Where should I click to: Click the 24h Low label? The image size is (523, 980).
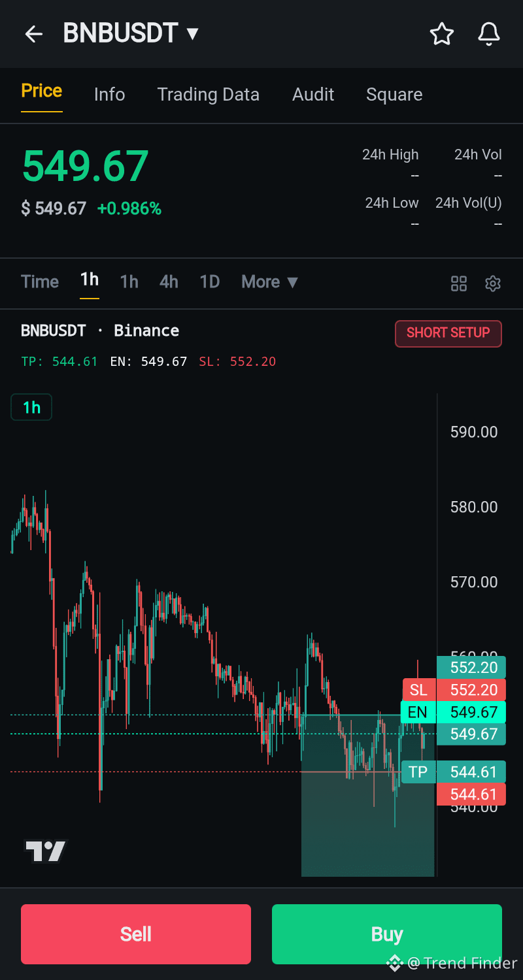(x=392, y=203)
